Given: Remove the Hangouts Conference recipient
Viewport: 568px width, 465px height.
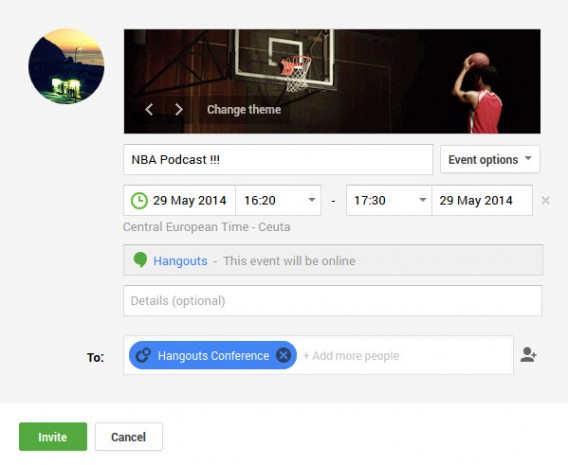Looking at the screenshot, I should [x=283, y=355].
